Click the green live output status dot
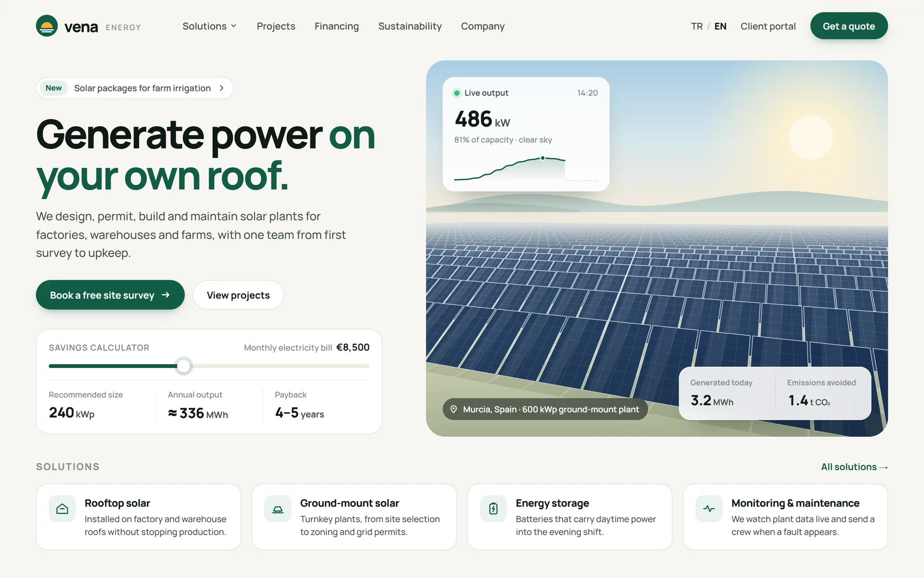Image resolution: width=924 pixels, height=578 pixels. [x=457, y=93]
